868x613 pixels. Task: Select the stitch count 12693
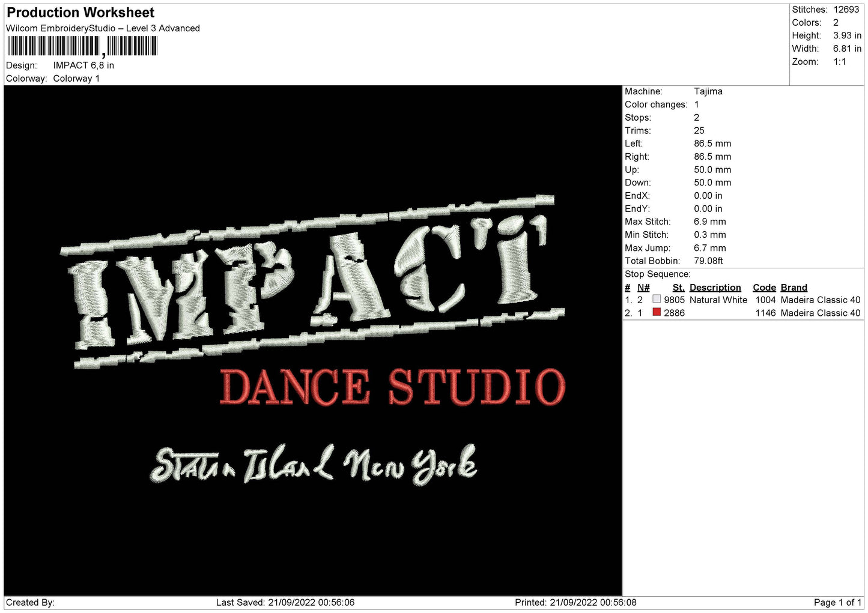[x=846, y=10]
